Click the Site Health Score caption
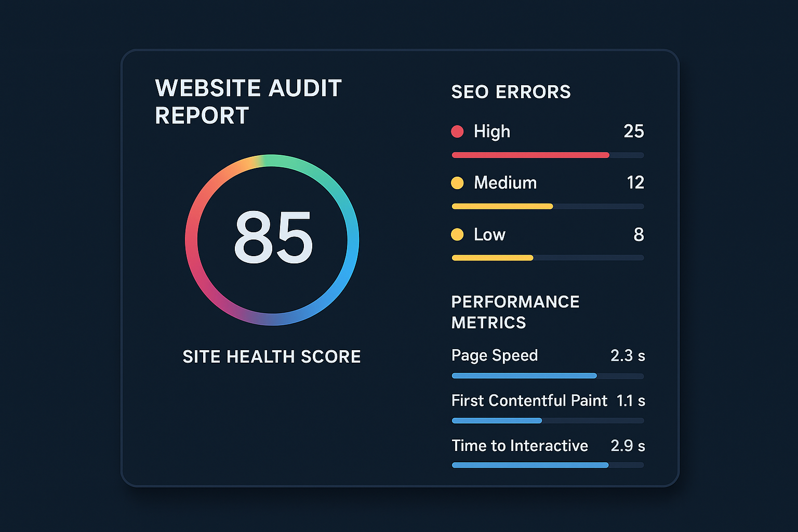 [272, 357]
